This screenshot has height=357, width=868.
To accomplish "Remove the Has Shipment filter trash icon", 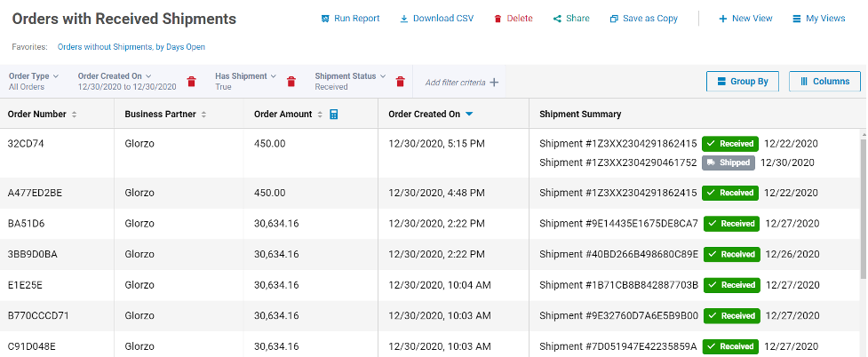I will pyautogui.click(x=291, y=82).
